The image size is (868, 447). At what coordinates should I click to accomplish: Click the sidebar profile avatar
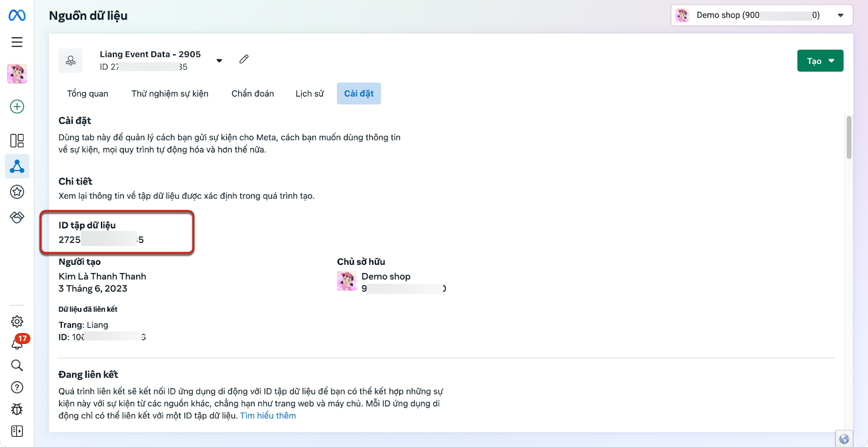click(x=17, y=73)
